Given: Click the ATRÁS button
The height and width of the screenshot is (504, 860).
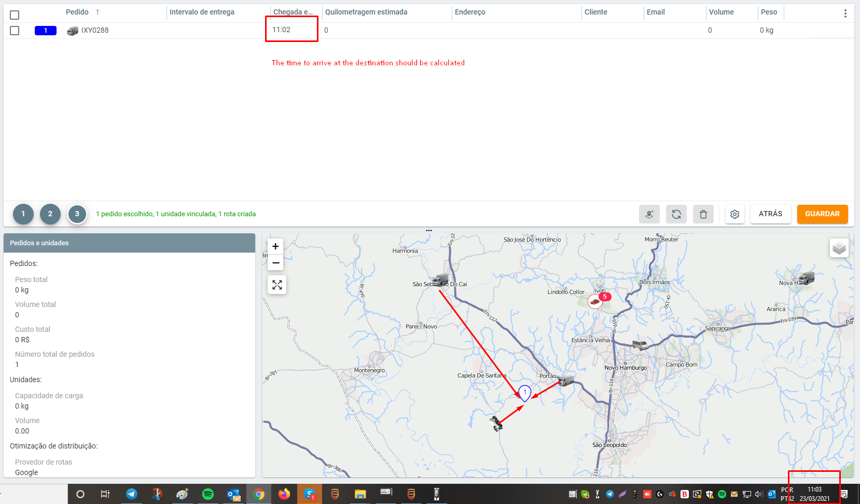Looking at the screenshot, I should point(770,214).
